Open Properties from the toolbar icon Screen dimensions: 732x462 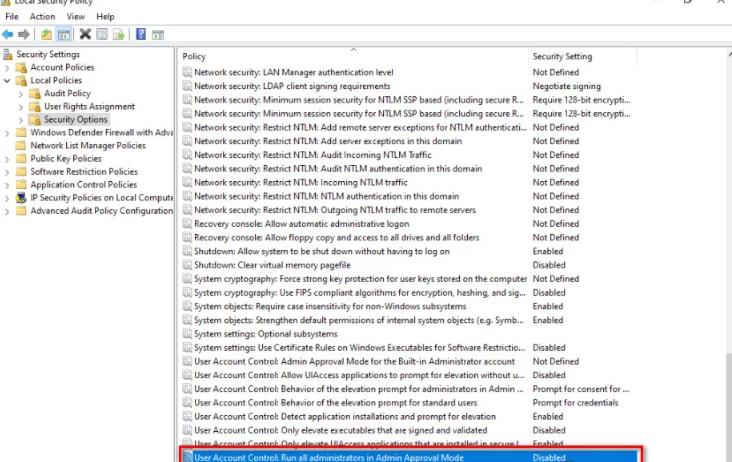(x=102, y=34)
